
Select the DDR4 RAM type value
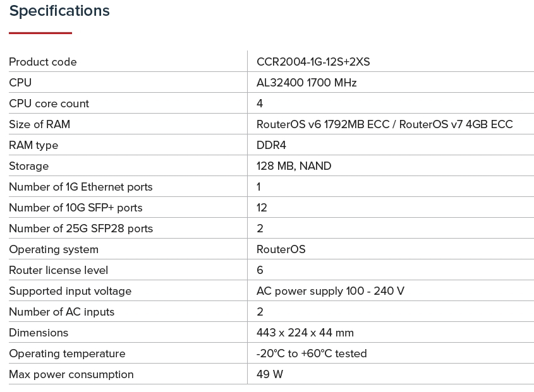tap(271, 145)
